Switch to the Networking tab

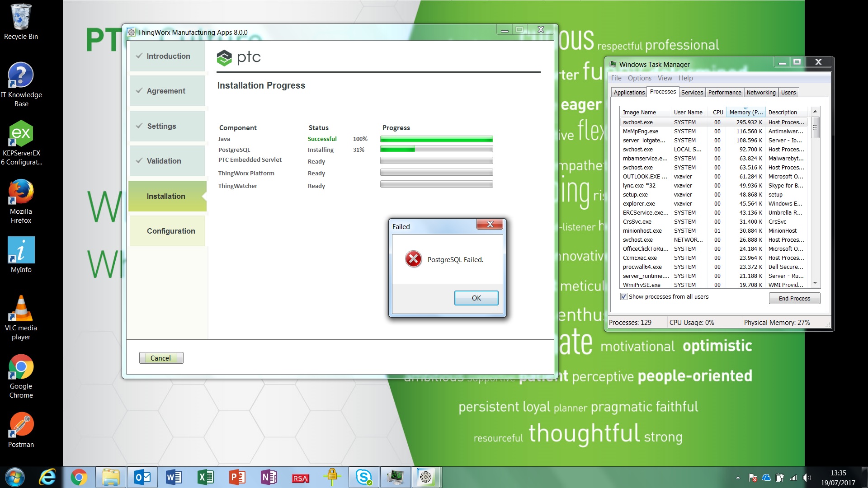coord(761,92)
